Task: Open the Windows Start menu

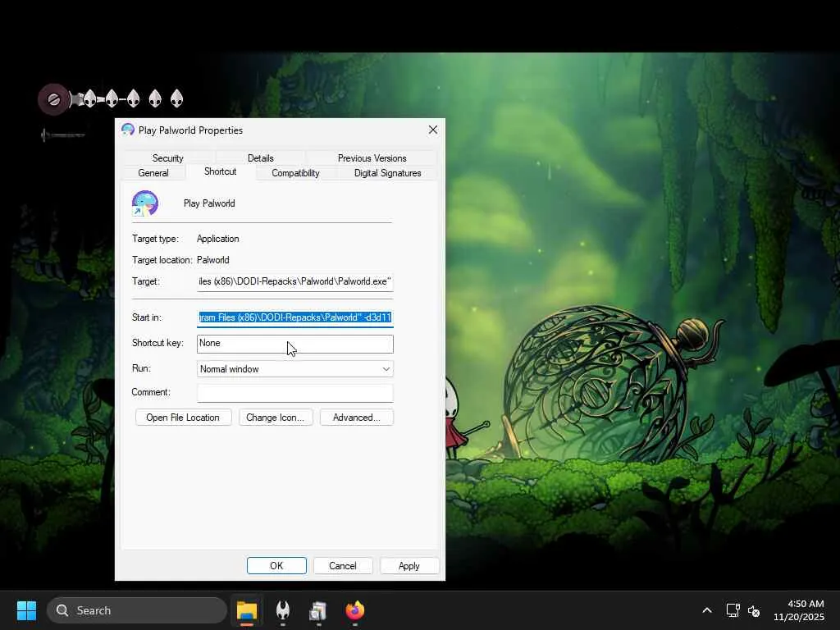Action: tap(26, 610)
